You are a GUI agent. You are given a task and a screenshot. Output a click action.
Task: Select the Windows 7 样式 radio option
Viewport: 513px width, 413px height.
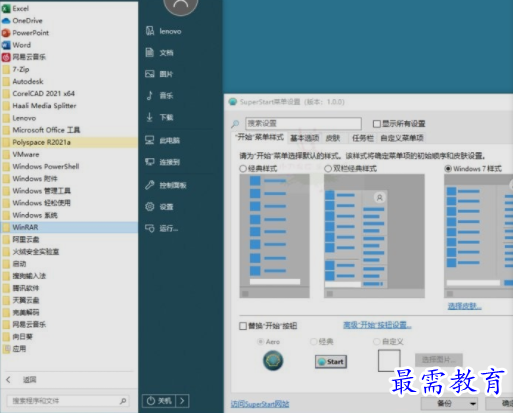[x=448, y=169]
